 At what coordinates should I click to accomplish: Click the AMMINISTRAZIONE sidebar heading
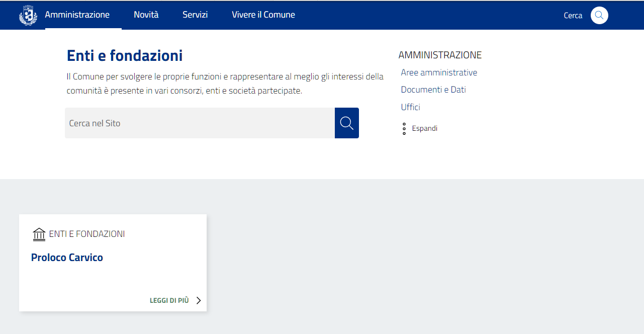[x=440, y=55]
